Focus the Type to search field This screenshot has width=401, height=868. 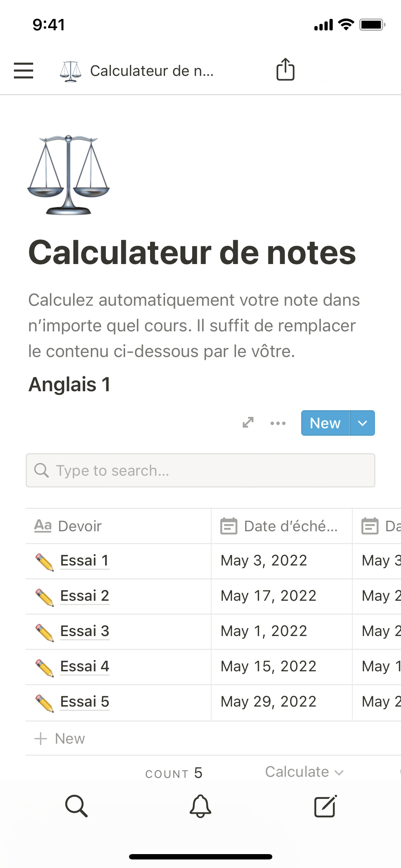pos(200,470)
